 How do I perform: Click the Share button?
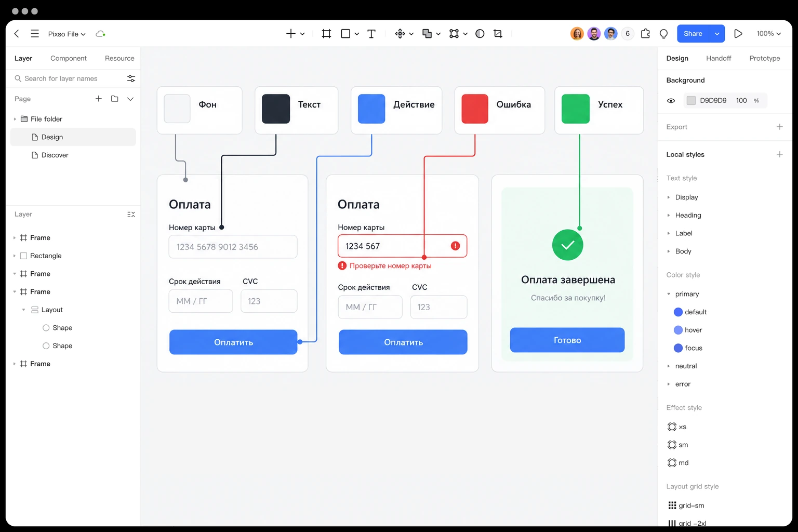pos(693,34)
